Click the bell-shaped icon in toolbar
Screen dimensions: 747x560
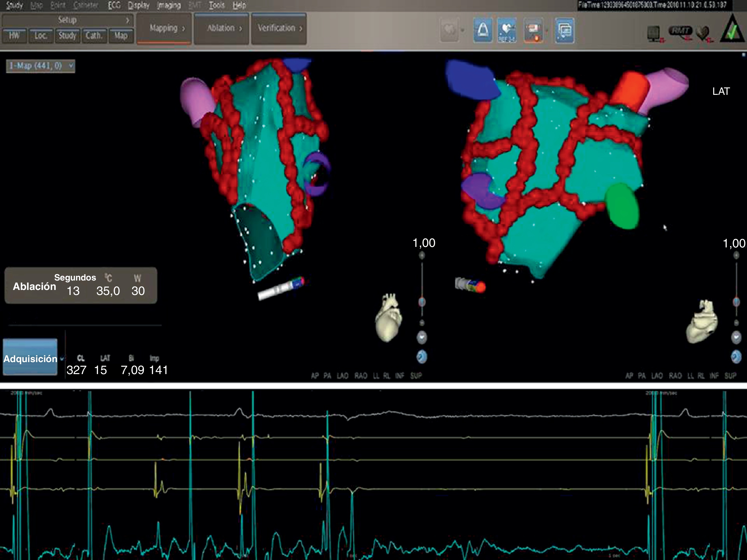483,30
